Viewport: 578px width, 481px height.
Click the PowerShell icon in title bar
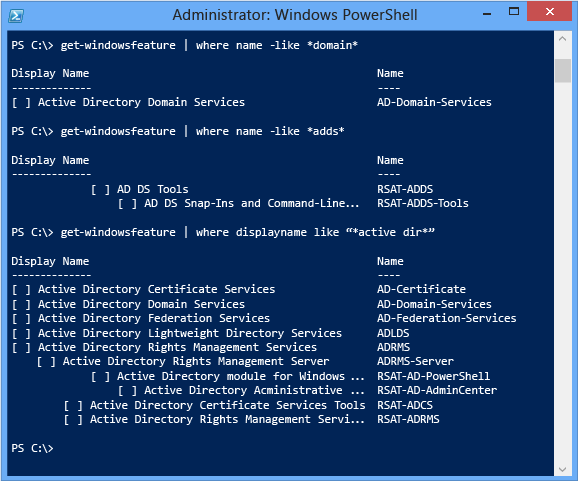17,16
